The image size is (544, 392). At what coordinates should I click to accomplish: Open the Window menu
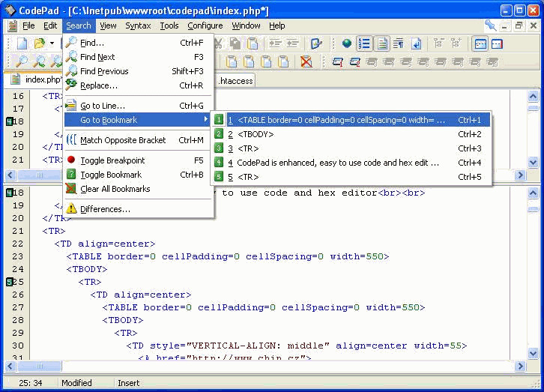(x=246, y=25)
